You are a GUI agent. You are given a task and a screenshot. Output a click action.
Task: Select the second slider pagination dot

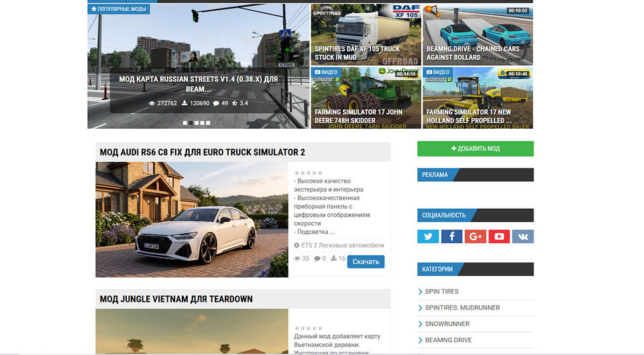click(191, 123)
